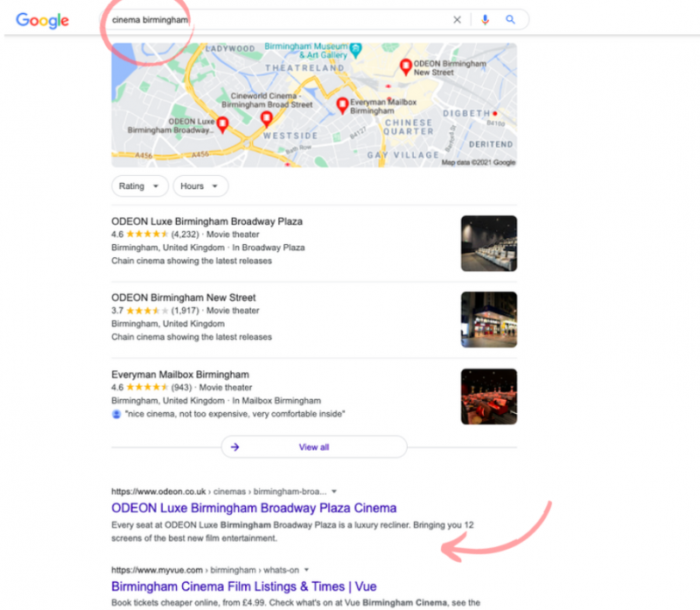Viewport: 700px width, 610px height.
Task: Open ODEON Luxe Broadway Plaza auditorium thumbnail
Action: coord(489,243)
